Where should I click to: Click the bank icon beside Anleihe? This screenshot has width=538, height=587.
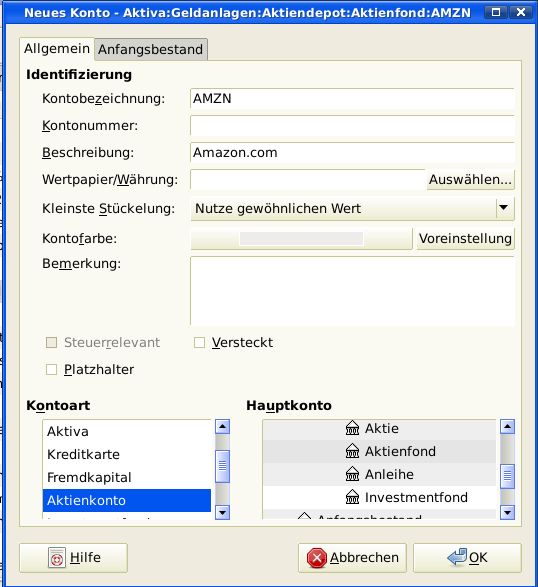[x=352, y=474]
